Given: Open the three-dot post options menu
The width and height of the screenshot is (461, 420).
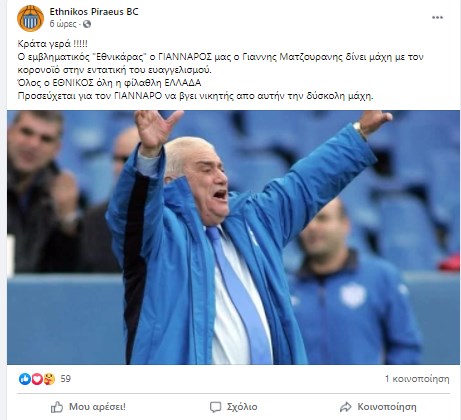Looking at the screenshot, I should tap(437, 17).
